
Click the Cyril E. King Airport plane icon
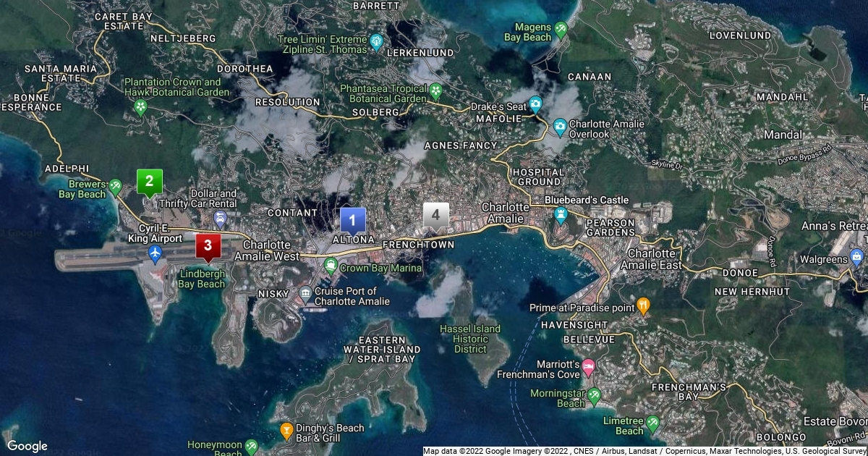point(155,253)
